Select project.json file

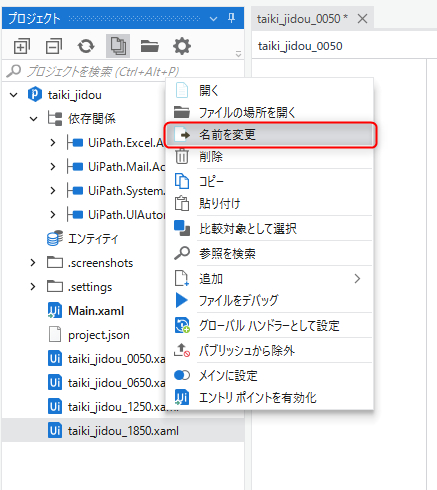pos(99,335)
